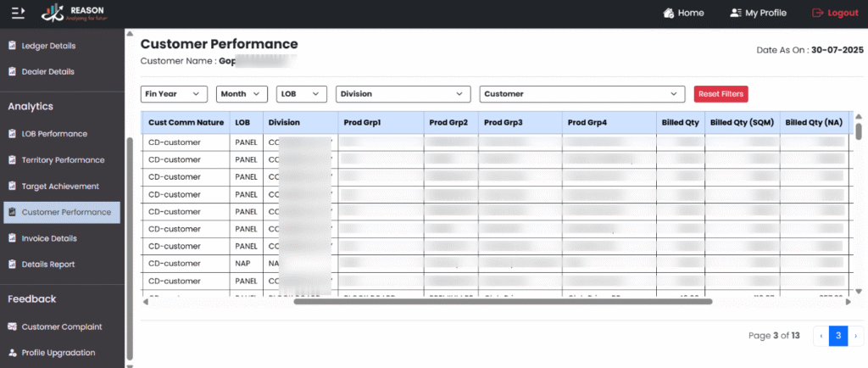Expand the Division filter dropdown
Screen dimensions: 868x368
403,94
